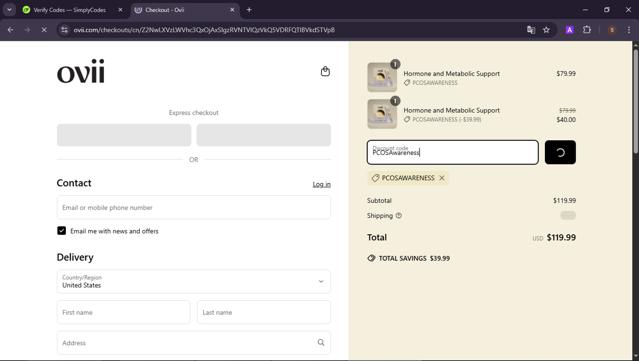Click the shipping info question icon

pyautogui.click(x=399, y=216)
